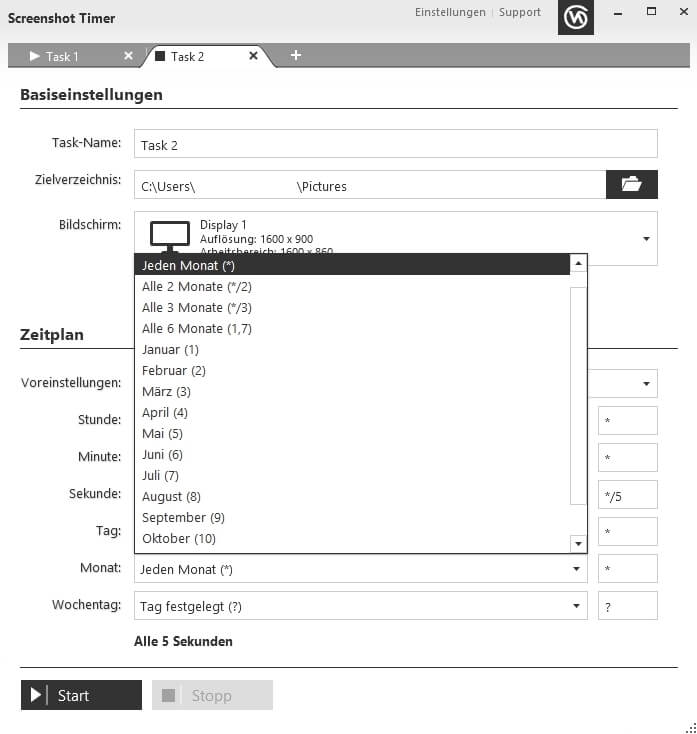Image resolution: width=697 pixels, height=734 pixels.
Task: Click the folder browse icon for Zielverzeichnis
Action: [x=631, y=185]
